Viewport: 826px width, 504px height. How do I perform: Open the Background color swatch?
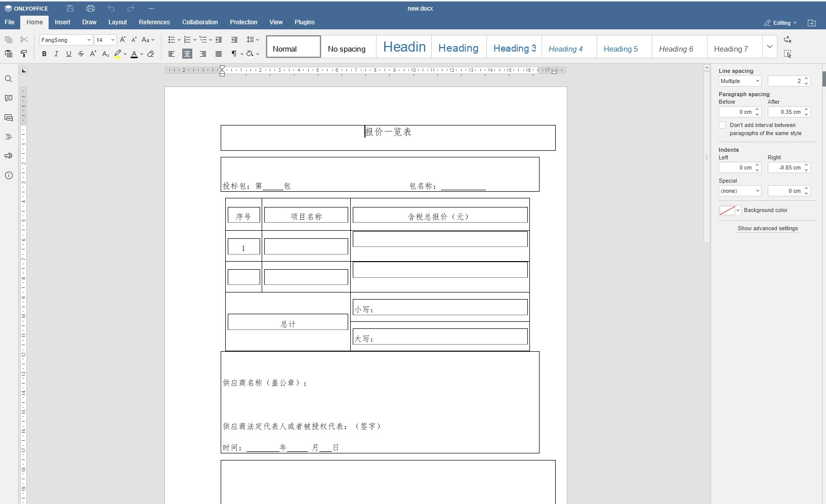pyautogui.click(x=729, y=211)
